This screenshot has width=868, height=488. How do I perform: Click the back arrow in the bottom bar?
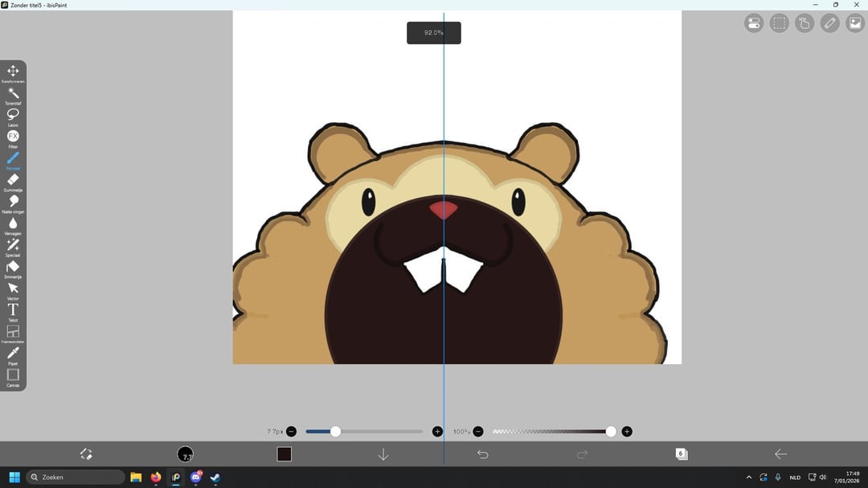click(x=780, y=454)
